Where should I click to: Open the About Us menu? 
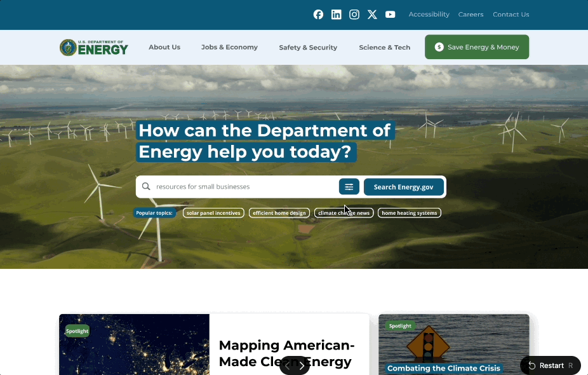point(164,47)
